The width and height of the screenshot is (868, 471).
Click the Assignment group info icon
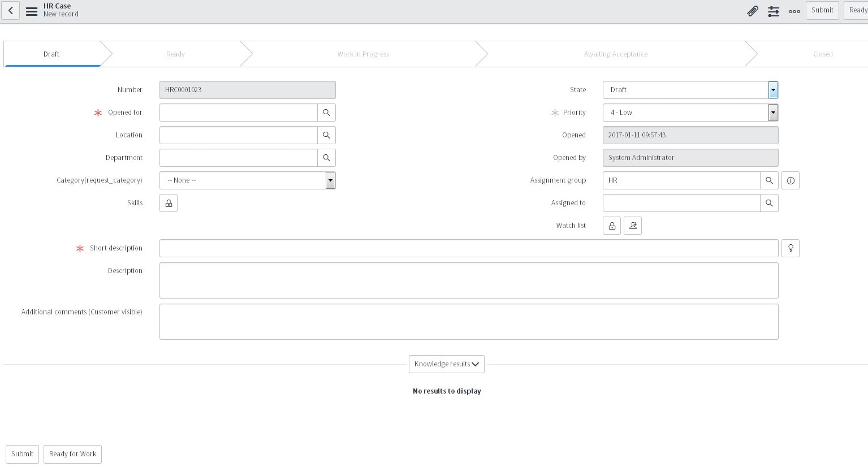pos(790,180)
